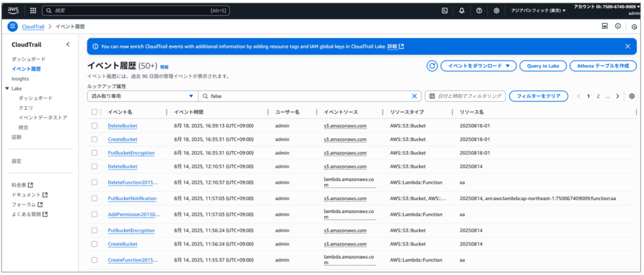The width and height of the screenshot is (644, 275).
Task: Refresh the event history list
Action: tap(431, 66)
